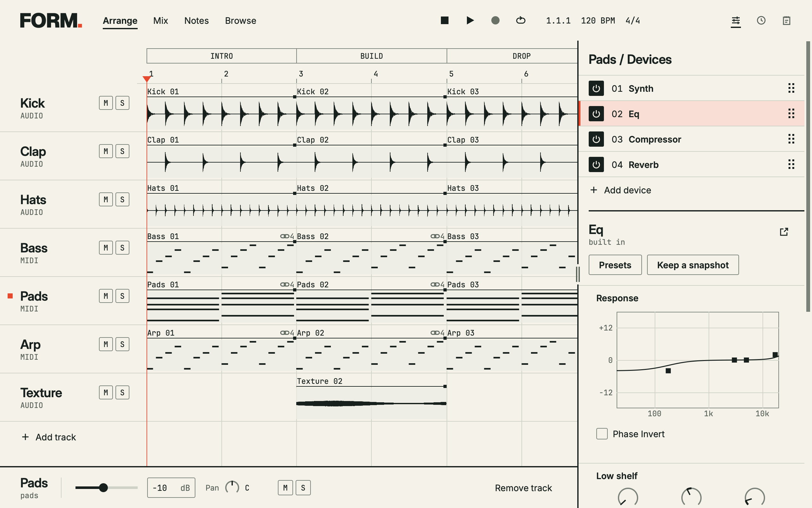Click the panel splitter handle beside timeline

pyautogui.click(x=578, y=274)
